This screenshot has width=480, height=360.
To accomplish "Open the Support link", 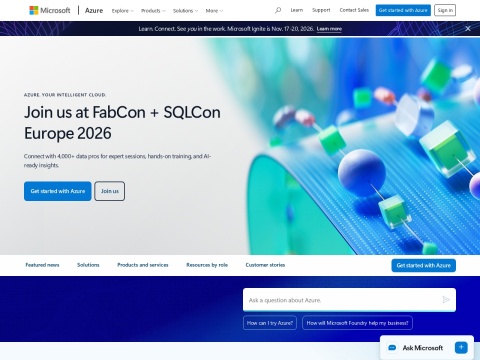I will coord(321,10).
